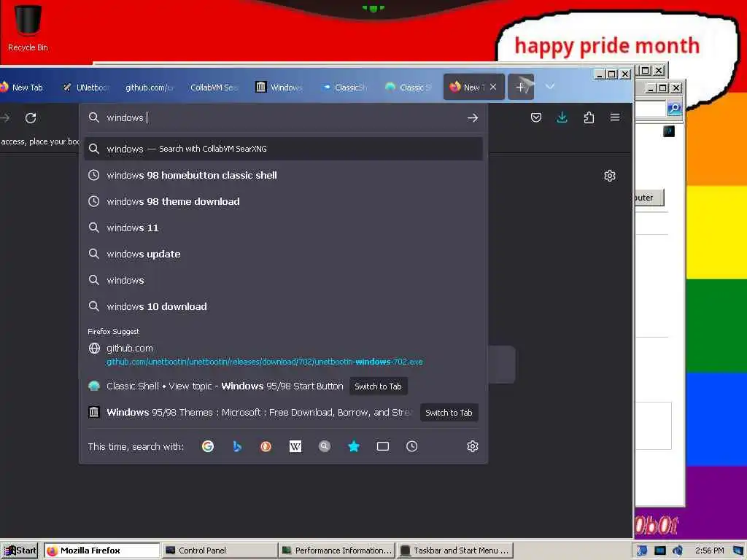Select 'windows — Search with CollabVM SearXNG' row
This screenshot has height=560, width=747.
click(x=284, y=149)
